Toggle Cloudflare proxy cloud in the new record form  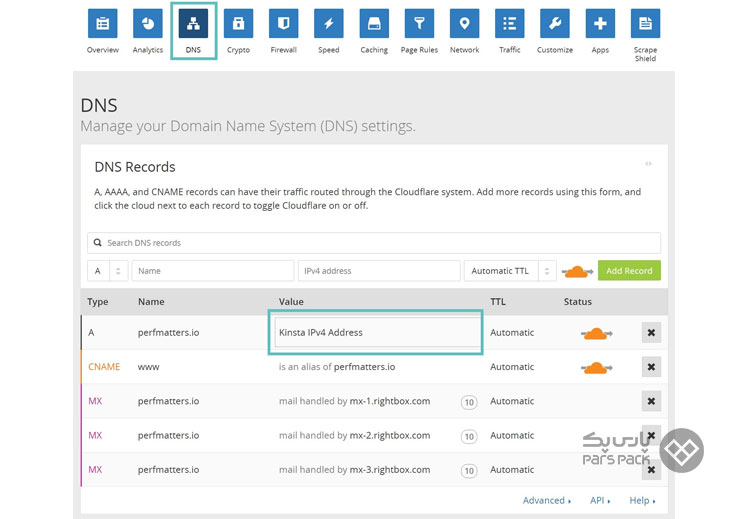pyautogui.click(x=577, y=272)
